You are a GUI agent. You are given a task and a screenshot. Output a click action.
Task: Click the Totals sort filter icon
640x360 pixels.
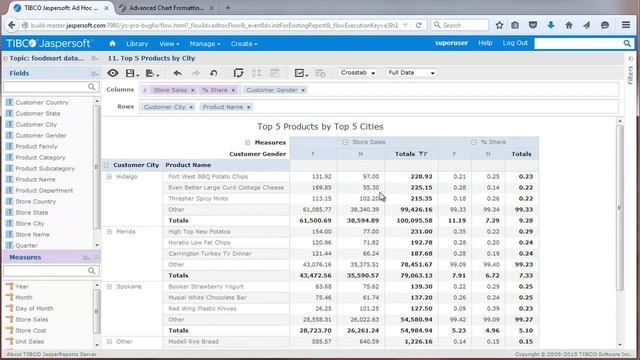(x=423, y=154)
